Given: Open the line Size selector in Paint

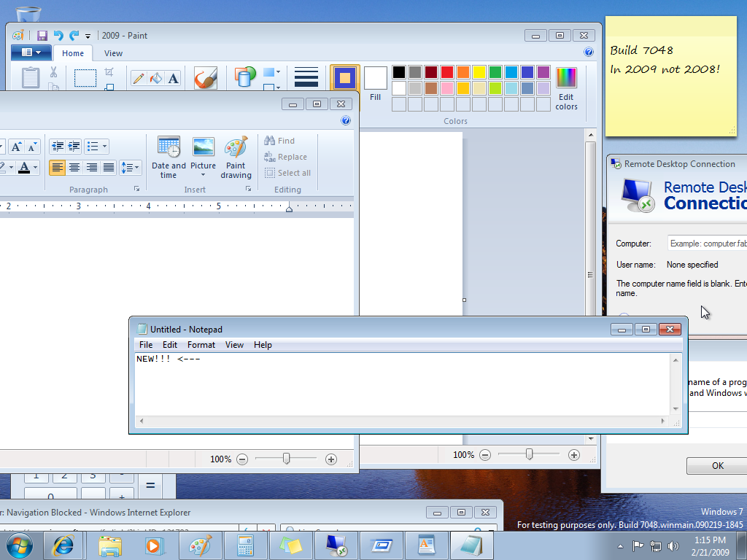Looking at the screenshot, I should pos(306,77).
